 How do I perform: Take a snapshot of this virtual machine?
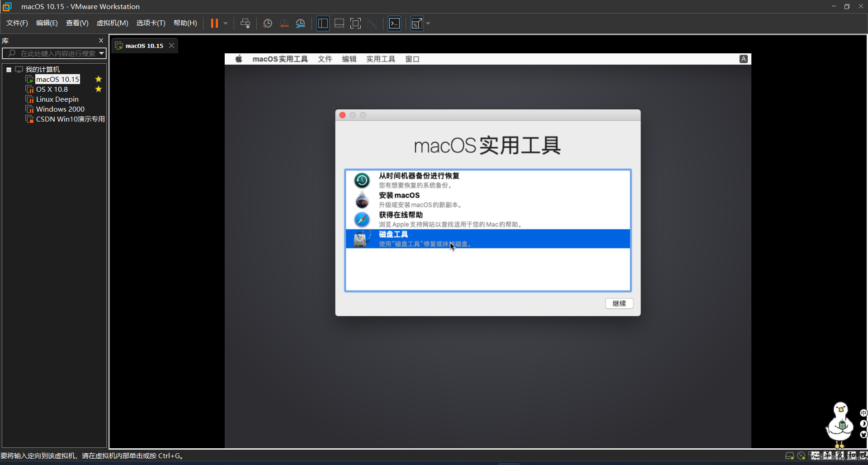click(x=268, y=23)
